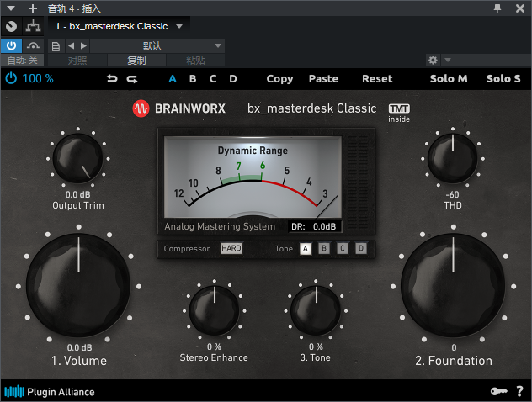Click the Brainworx red logo icon

(x=141, y=108)
